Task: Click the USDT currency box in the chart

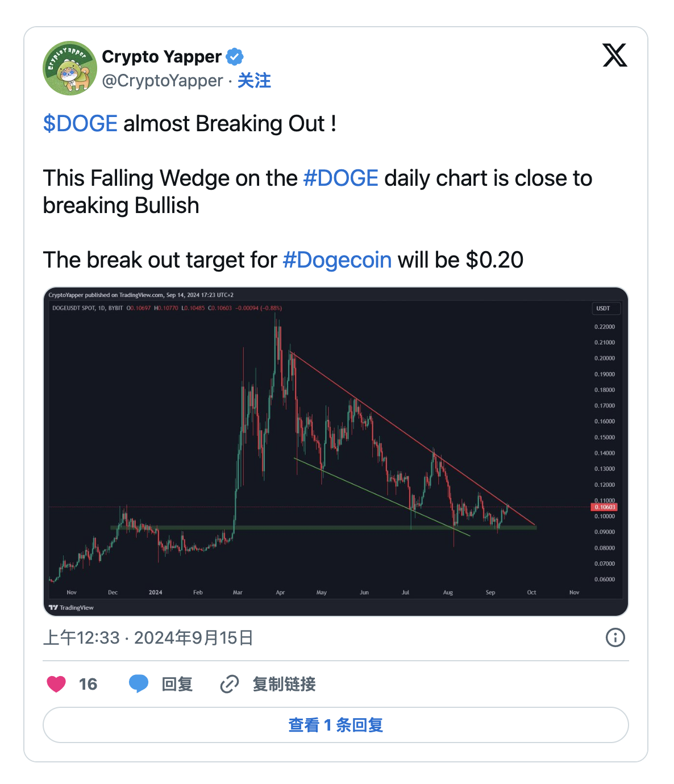Action: coord(605,308)
